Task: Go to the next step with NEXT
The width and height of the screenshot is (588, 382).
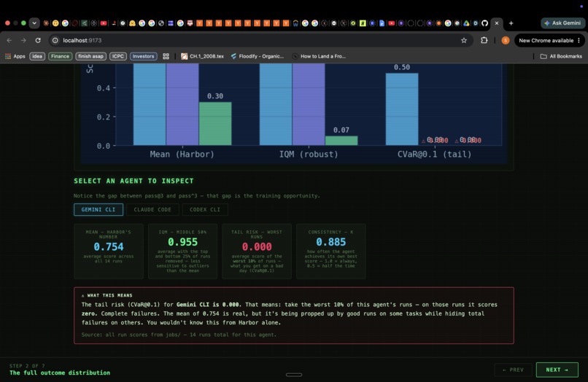Action: pos(557,370)
